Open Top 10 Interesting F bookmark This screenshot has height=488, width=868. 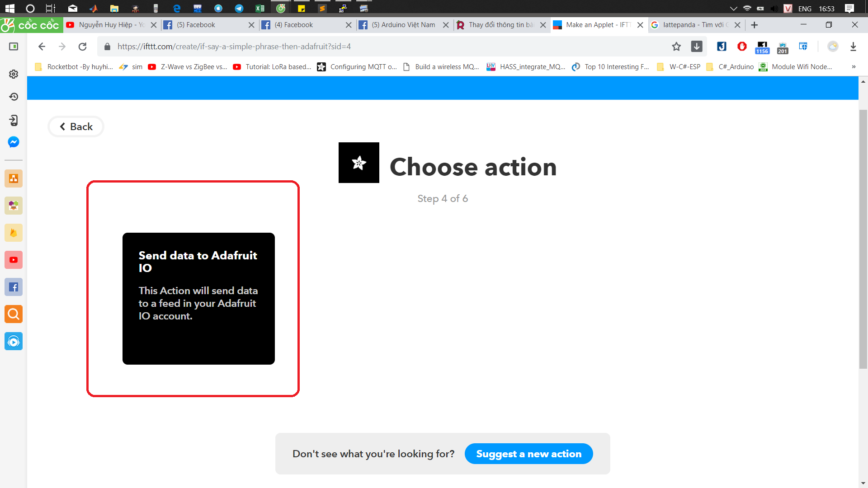pyautogui.click(x=610, y=67)
